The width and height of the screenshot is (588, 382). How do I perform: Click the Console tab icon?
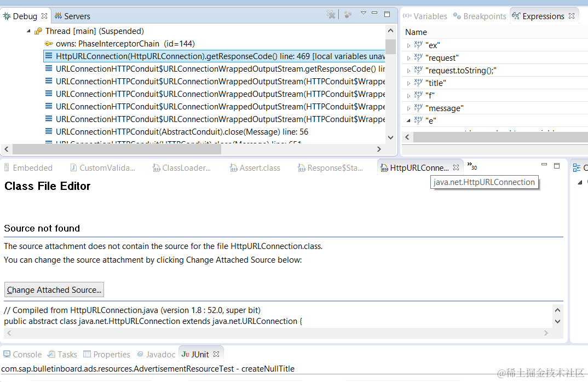click(7, 354)
